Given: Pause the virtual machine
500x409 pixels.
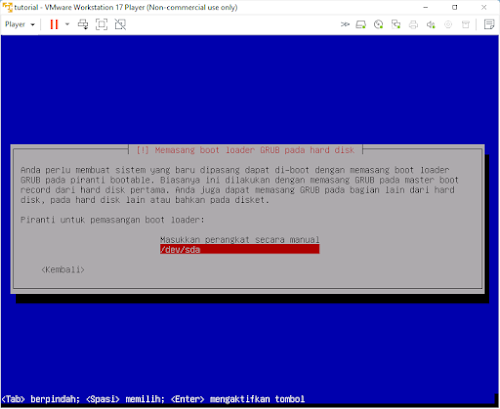Looking at the screenshot, I should tap(54, 24).
